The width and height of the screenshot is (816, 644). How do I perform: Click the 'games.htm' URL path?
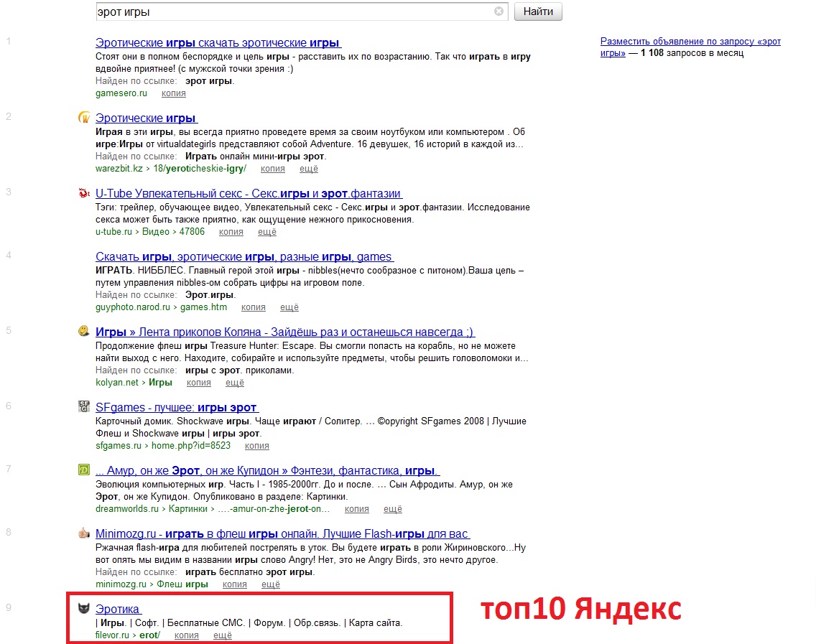(203, 307)
